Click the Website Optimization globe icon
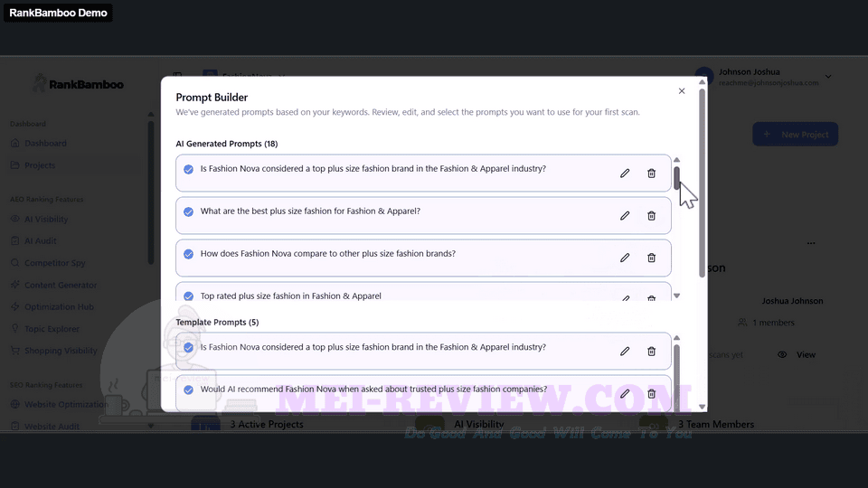The width and height of the screenshot is (868, 488). (x=15, y=405)
